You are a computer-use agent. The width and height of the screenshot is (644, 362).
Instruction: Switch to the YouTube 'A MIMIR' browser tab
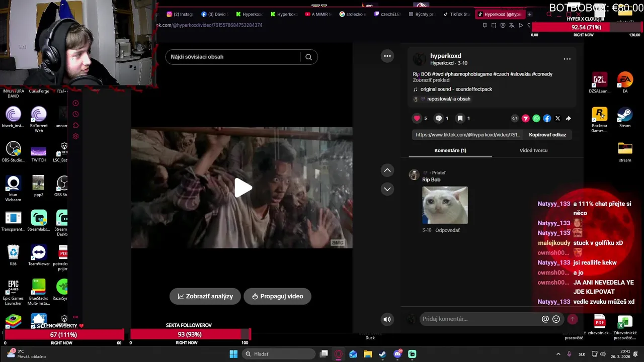(x=318, y=14)
